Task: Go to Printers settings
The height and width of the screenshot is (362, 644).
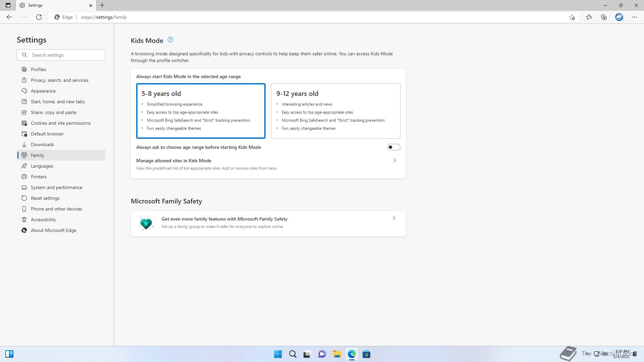Action: pyautogui.click(x=61, y=177)
